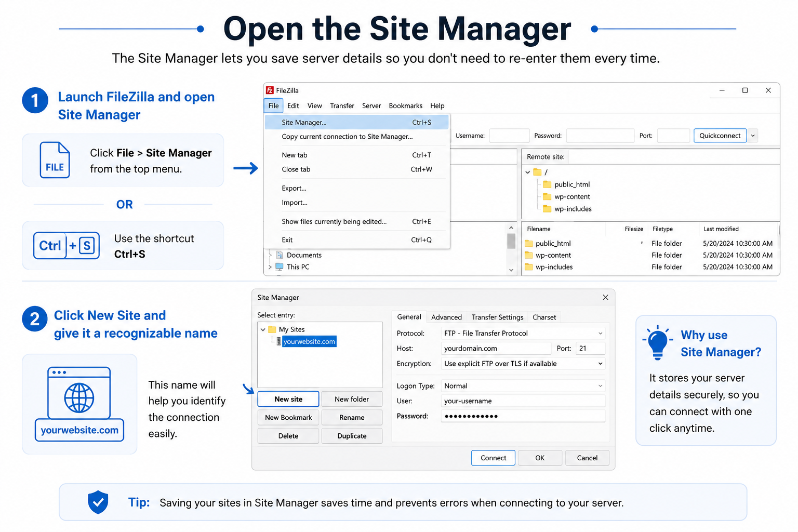
Task: Click the FileZilla logo in title bar
Action: pyautogui.click(x=270, y=90)
